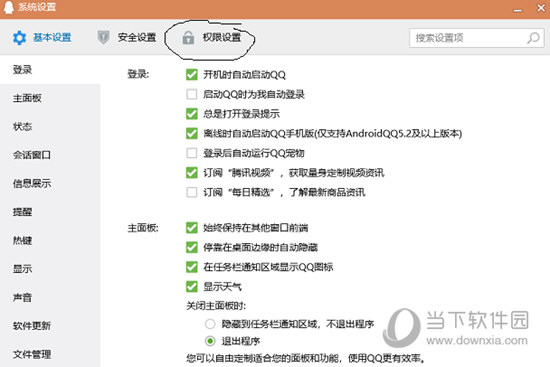Open 文件管理 sidebar section
The height and width of the screenshot is (367, 550).
click(32, 354)
